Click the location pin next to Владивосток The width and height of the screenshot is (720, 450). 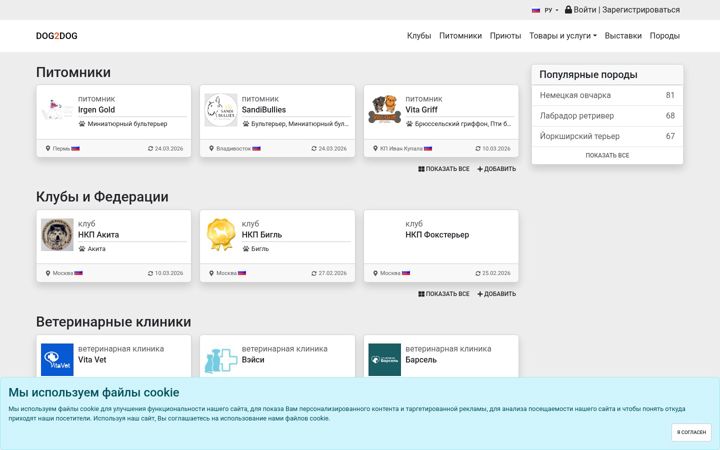(x=211, y=148)
